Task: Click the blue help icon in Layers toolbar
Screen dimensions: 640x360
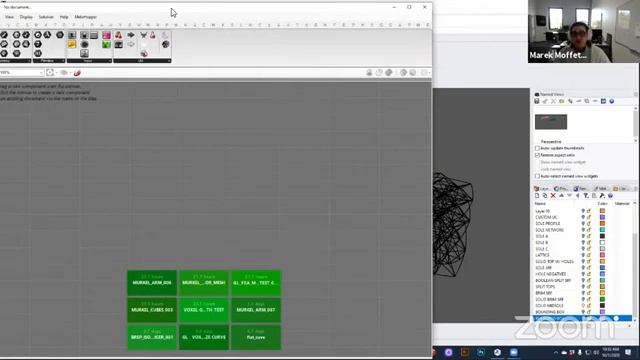Action: click(x=610, y=196)
